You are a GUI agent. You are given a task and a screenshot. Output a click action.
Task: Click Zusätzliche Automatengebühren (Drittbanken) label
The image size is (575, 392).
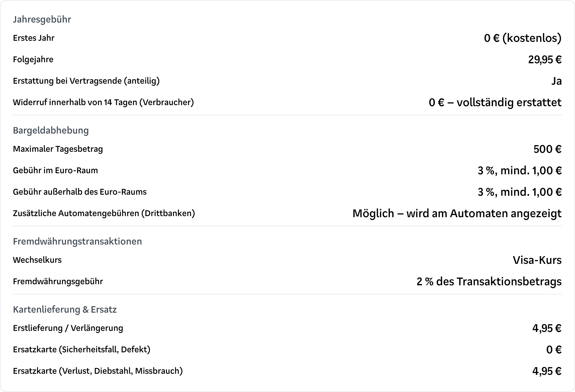[x=104, y=213]
